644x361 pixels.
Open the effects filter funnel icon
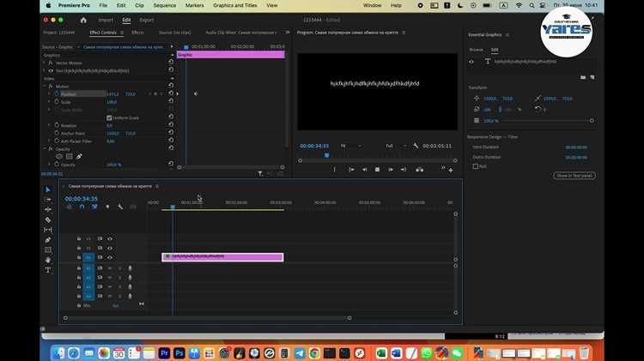(x=260, y=174)
